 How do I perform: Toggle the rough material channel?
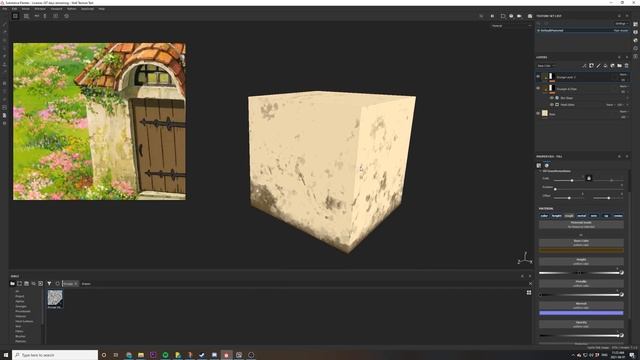pos(569,216)
